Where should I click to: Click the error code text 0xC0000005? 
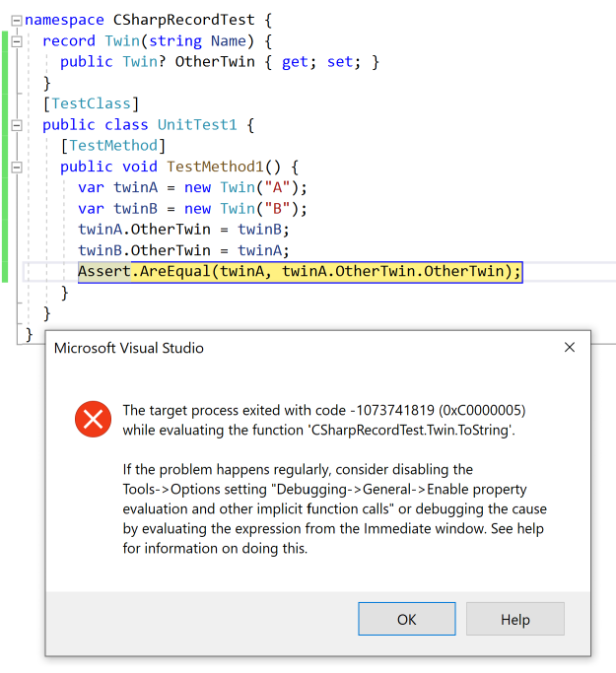coord(482,410)
